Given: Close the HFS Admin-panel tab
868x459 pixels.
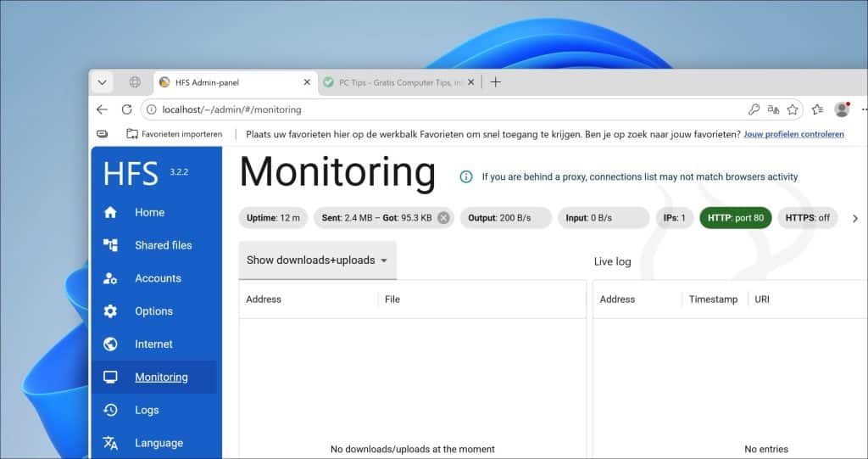Looking at the screenshot, I should [307, 82].
